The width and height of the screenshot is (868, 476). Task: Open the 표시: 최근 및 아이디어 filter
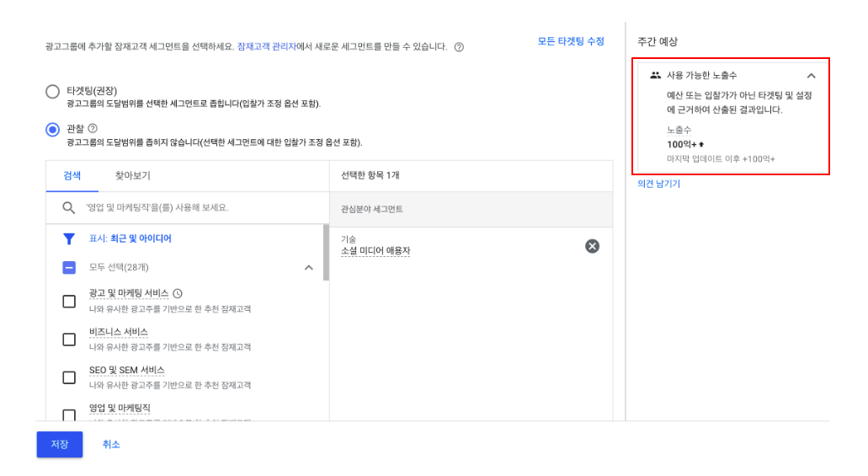point(130,238)
